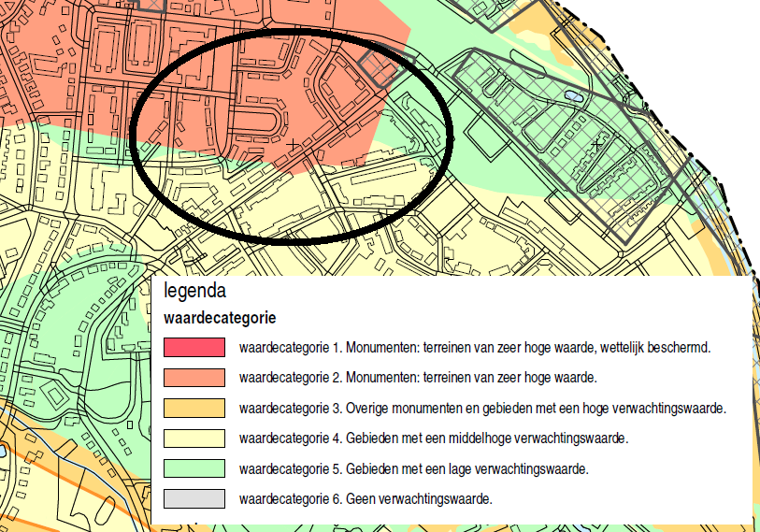Click the pale yellow waardecategorie 4 swatch
The height and width of the screenshot is (532, 760).
coord(194,438)
